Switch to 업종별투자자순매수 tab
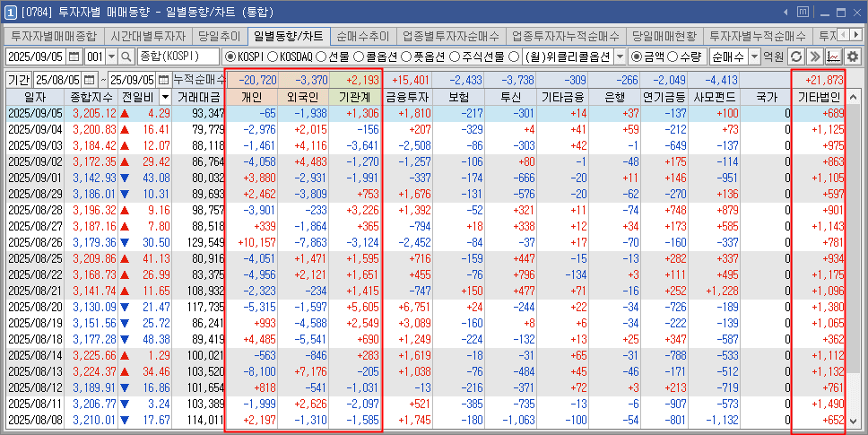 pos(451,37)
